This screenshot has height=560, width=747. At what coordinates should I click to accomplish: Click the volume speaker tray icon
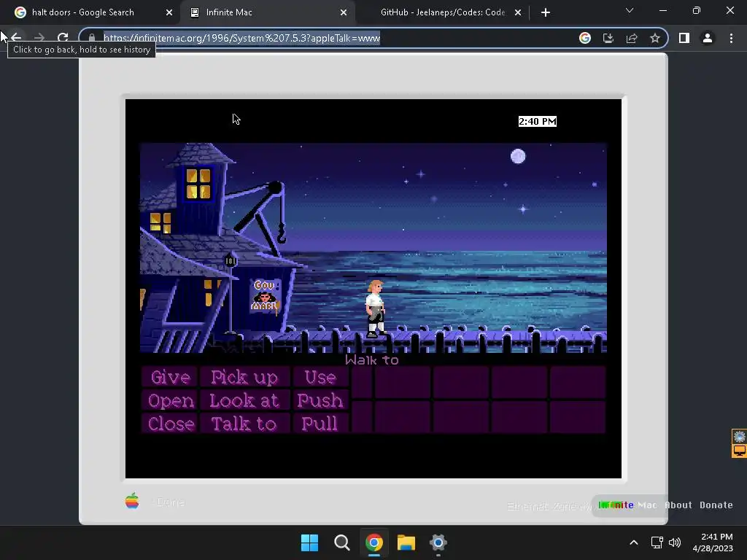tap(675, 542)
